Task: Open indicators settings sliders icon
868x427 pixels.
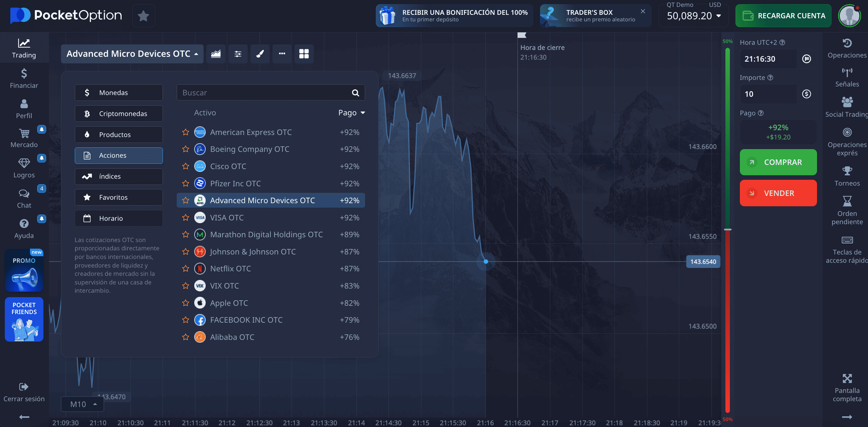Action: tap(238, 54)
